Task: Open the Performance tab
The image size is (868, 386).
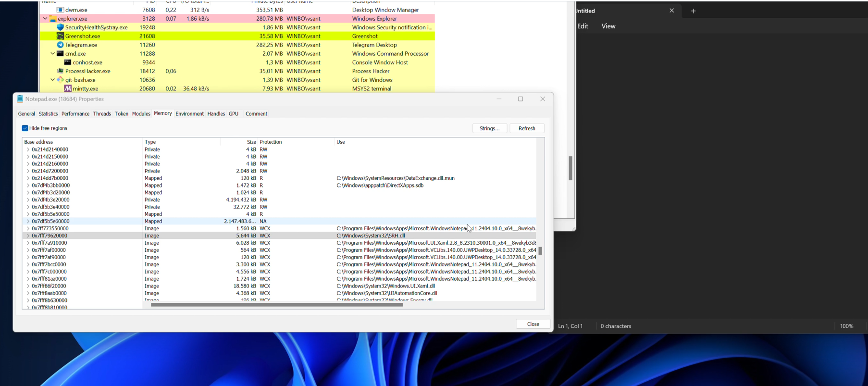Action: [75, 114]
